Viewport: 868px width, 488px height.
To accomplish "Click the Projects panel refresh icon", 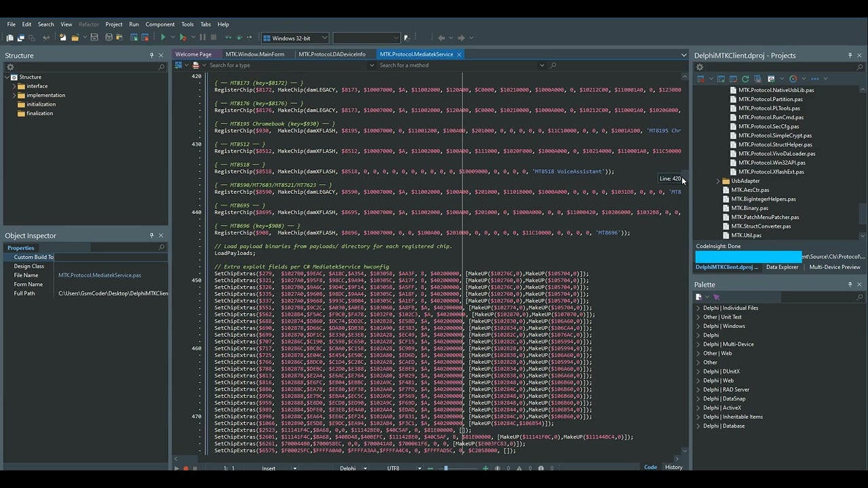I will [x=745, y=79].
